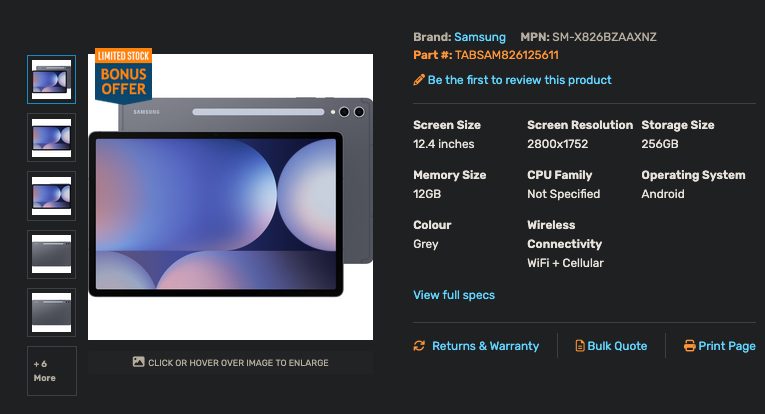765x414 pixels.
Task: Open the Returns & Warranty link
Action: pyautogui.click(x=485, y=346)
